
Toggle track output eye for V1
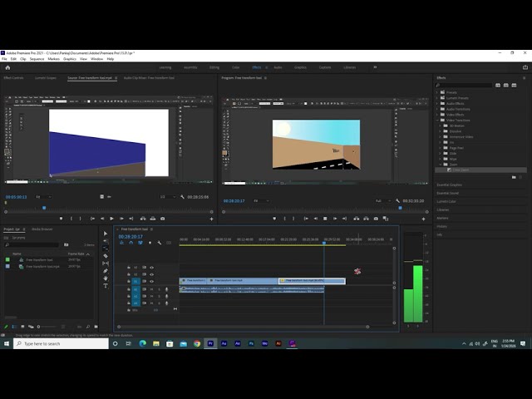[x=151, y=281]
